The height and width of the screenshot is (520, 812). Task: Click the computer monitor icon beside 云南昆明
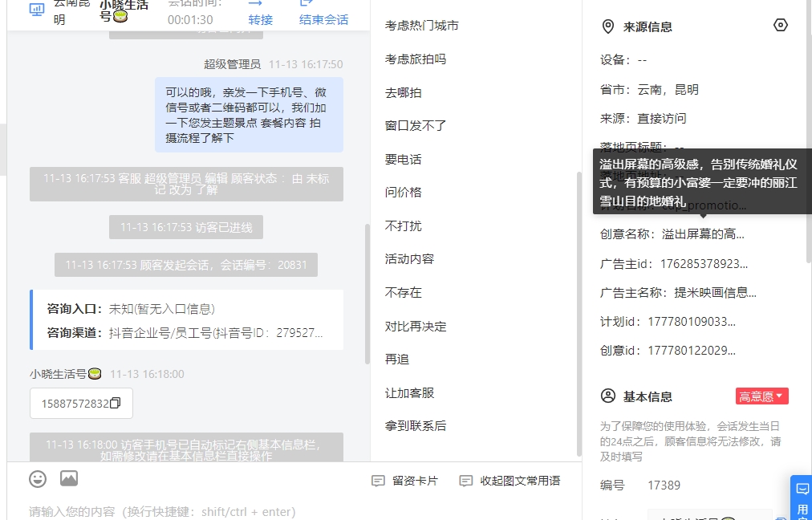coord(37,10)
